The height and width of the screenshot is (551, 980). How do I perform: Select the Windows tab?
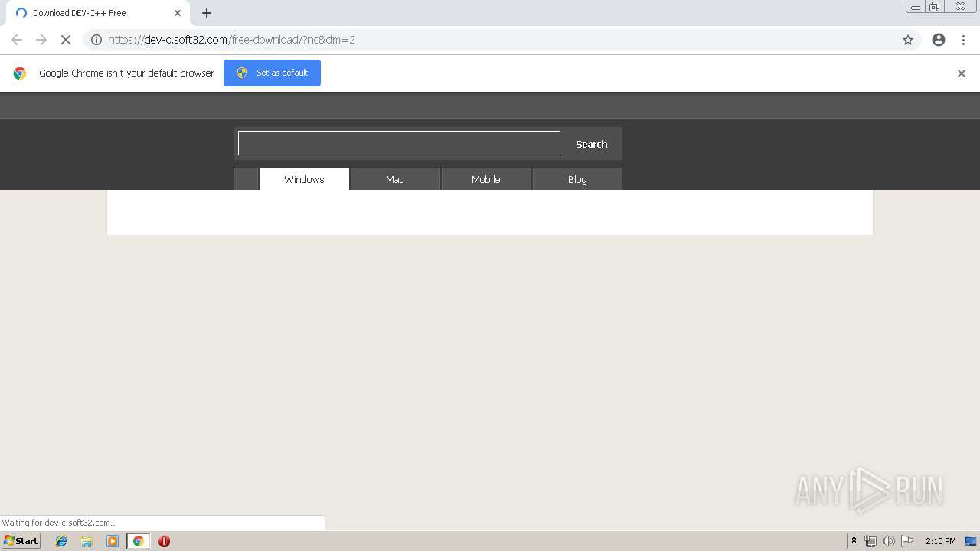pos(304,179)
